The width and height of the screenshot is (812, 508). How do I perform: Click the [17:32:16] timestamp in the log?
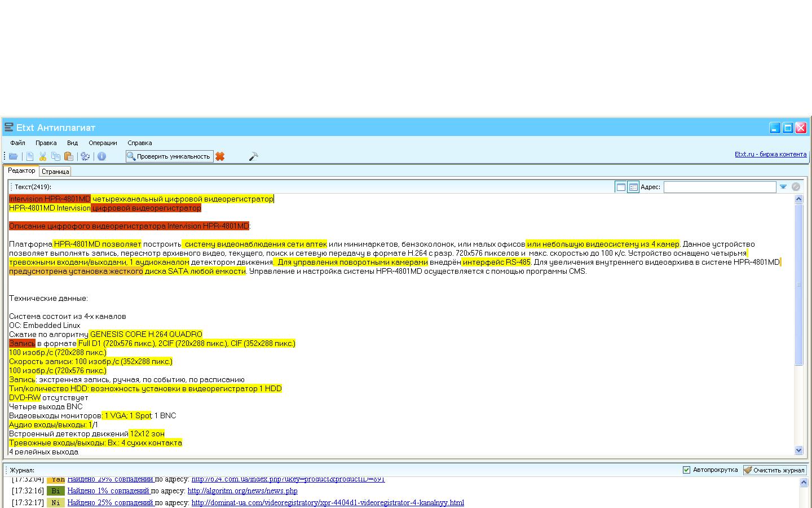[x=28, y=491]
